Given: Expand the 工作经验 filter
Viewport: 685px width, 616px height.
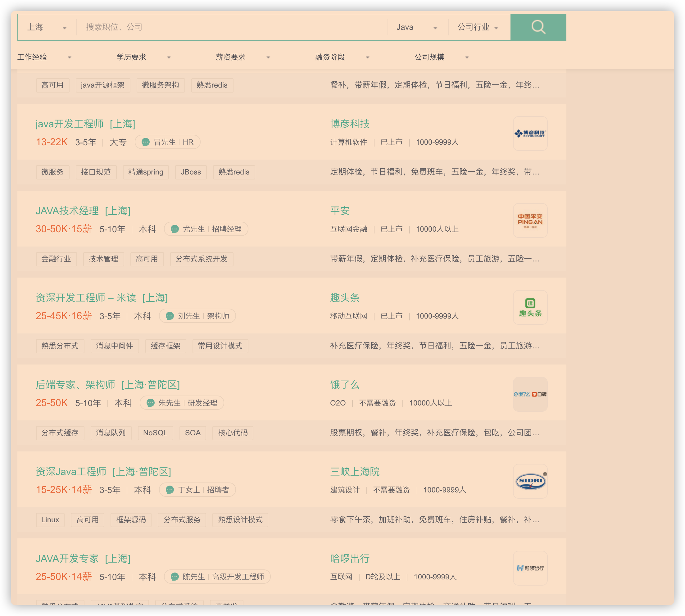Looking at the screenshot, I should [x=44, y=57].
